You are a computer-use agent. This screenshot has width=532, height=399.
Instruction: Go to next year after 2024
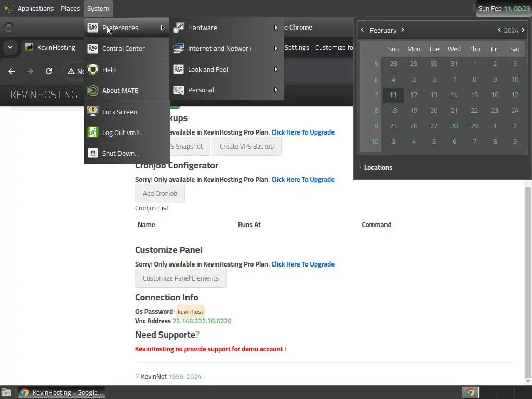pyautogui.click(x=523, y=30)
